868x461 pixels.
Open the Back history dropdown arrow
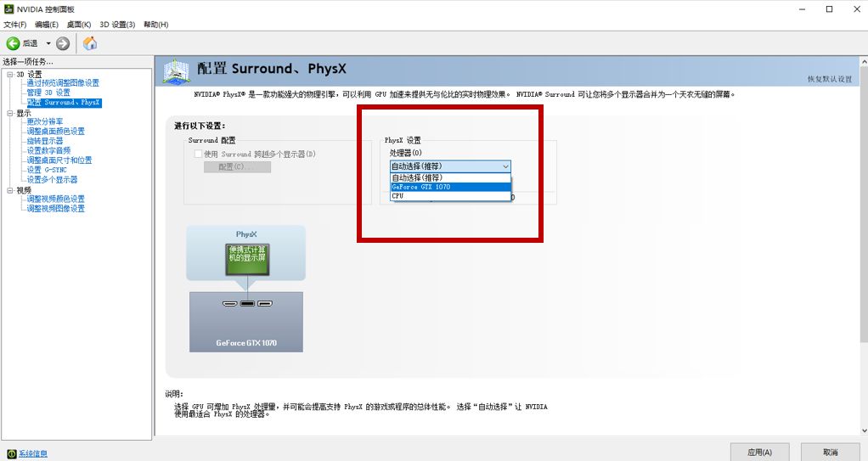click(x=48, y=43)
